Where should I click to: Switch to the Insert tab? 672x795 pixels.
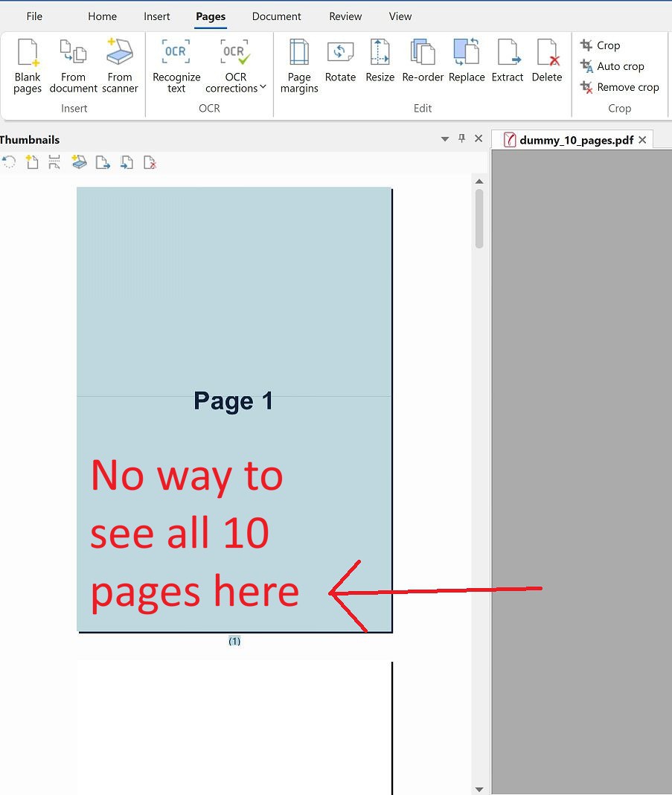pos(156,16)
